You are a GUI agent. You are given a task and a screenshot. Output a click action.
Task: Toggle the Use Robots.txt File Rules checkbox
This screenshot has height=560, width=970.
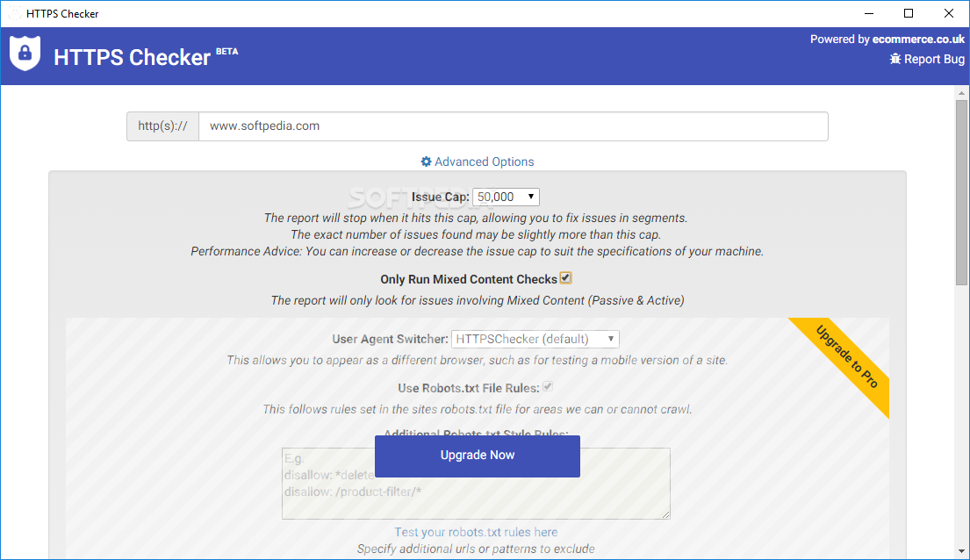coord(548,387)
